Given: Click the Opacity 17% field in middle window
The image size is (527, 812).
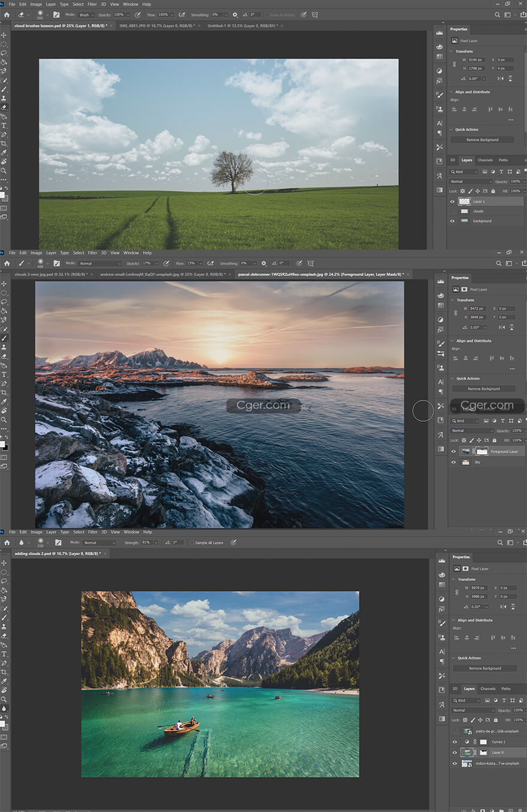Looking at the screenshot, I should [x=149, y=263].
